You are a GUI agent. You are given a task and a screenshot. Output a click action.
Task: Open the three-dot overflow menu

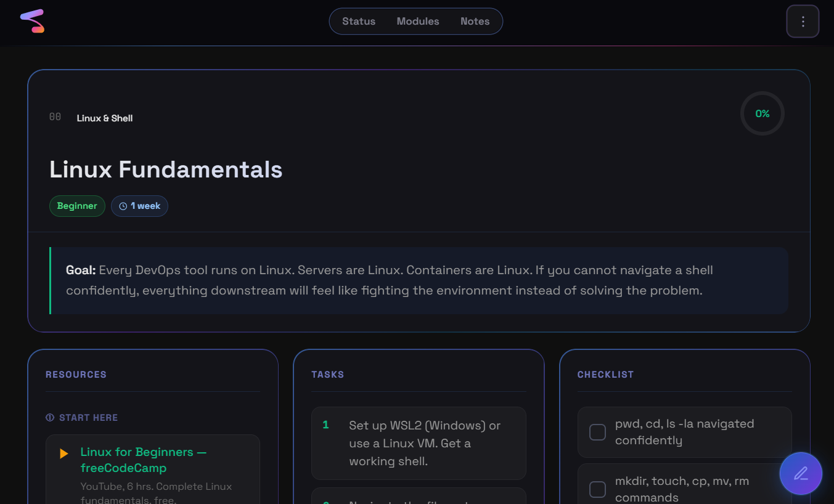pyautogui.click(x=803, y=22)
